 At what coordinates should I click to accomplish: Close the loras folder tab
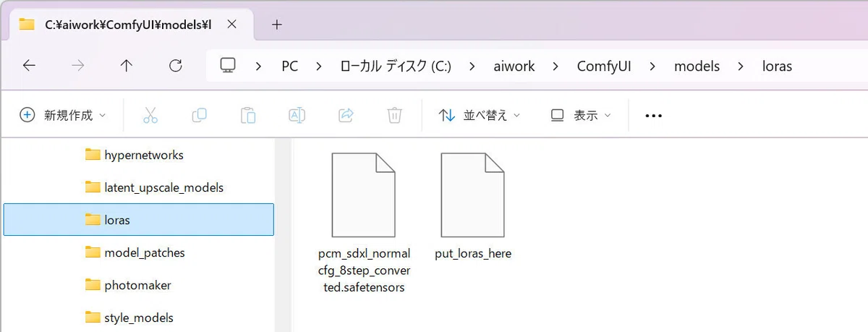tap(231, 24)
